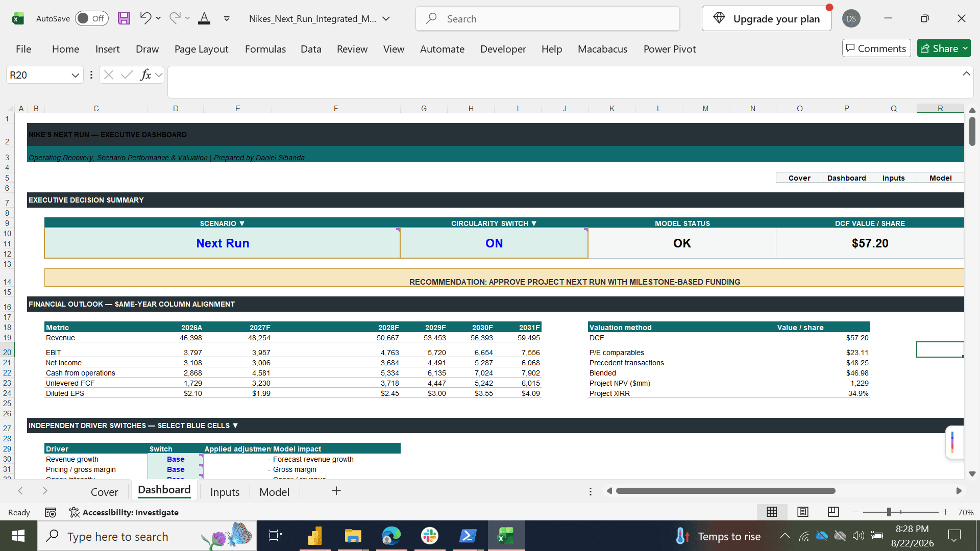The height and width of the screenshot is (551, 980).
Task: Open the DS account profile icon
Action: click(851, 19)
